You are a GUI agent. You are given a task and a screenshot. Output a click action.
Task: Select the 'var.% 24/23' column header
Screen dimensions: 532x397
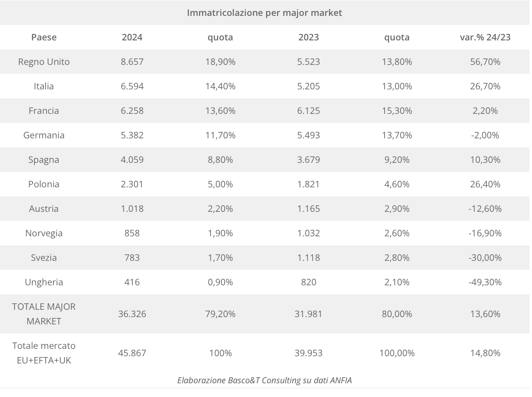pyautogui.click(x=485, y=37)
